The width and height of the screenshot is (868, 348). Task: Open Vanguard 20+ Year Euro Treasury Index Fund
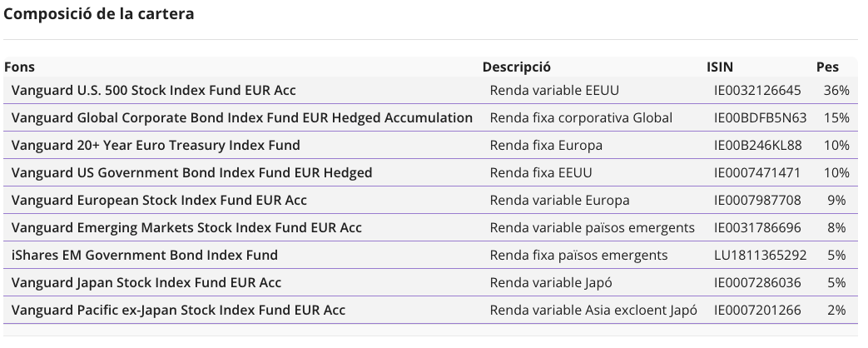pos(156,145)
